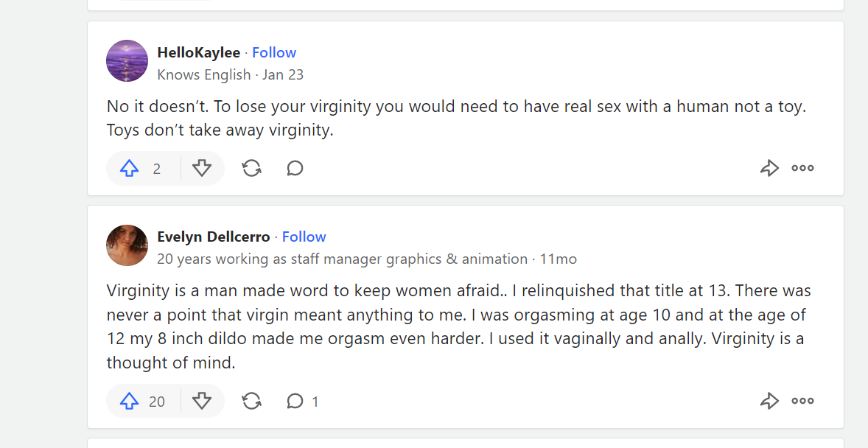
Task: Open HelloKaylee's profile via her name
Action: (x=199, y=52)
